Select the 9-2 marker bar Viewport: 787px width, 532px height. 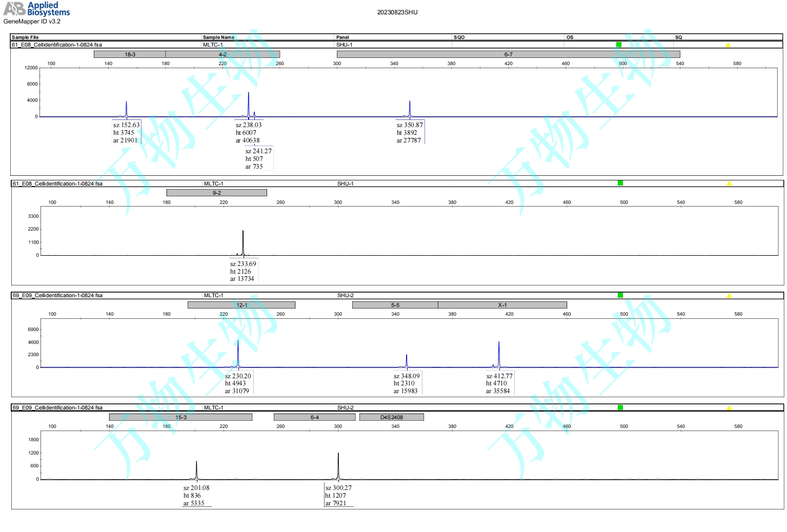click(216, 193)
